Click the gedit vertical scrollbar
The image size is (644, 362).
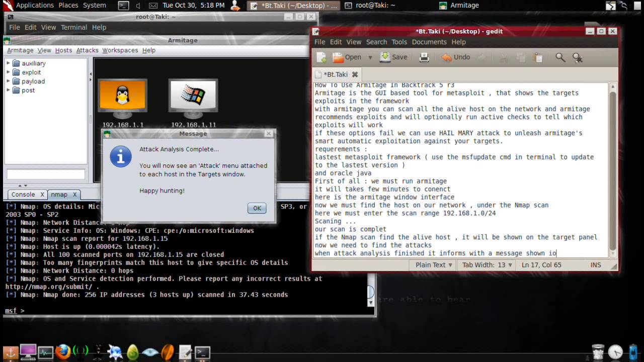click(x=613, y=170)
